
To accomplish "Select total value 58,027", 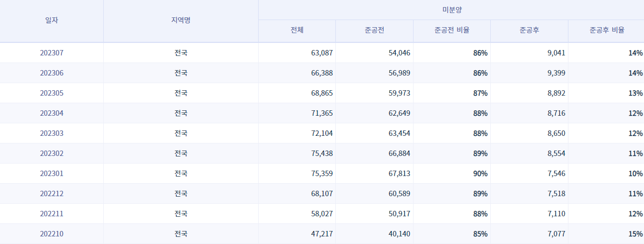I will click(x=322, y=214).
